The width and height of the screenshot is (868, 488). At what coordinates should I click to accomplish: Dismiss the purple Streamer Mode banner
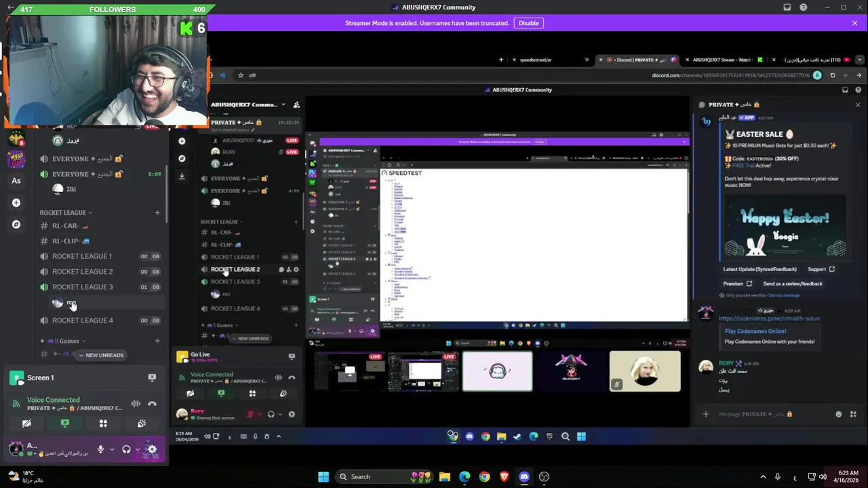(854, 23)
